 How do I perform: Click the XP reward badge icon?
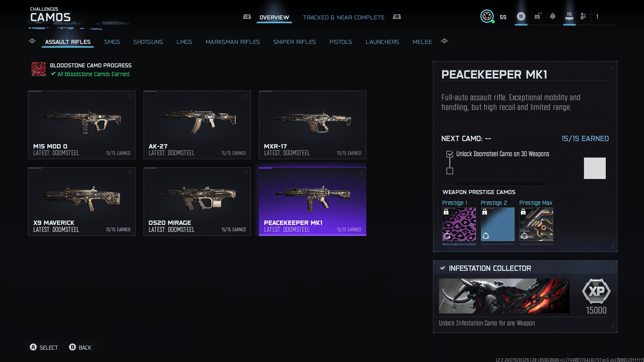596,291
